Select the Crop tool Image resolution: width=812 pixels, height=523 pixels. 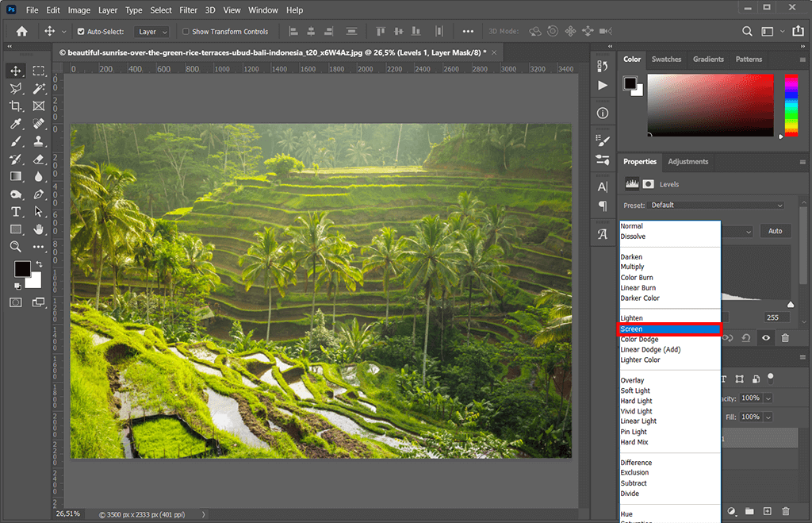pyautogui.click(x=16, y=106)
